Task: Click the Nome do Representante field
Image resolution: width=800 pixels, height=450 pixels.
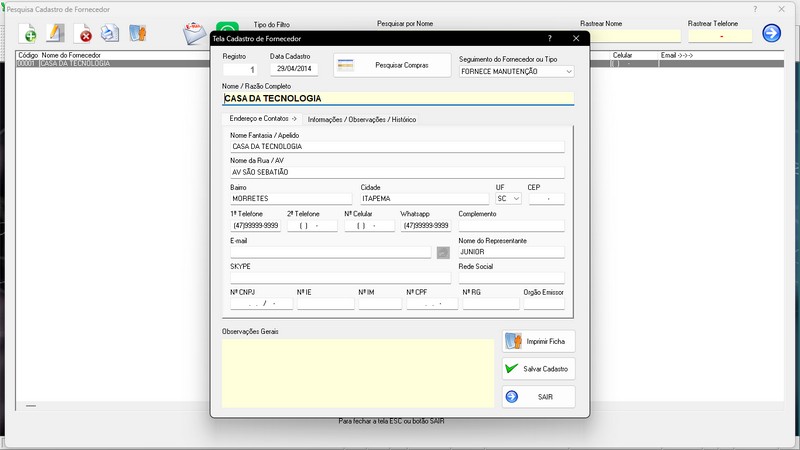Action: (x=511, y=252)
